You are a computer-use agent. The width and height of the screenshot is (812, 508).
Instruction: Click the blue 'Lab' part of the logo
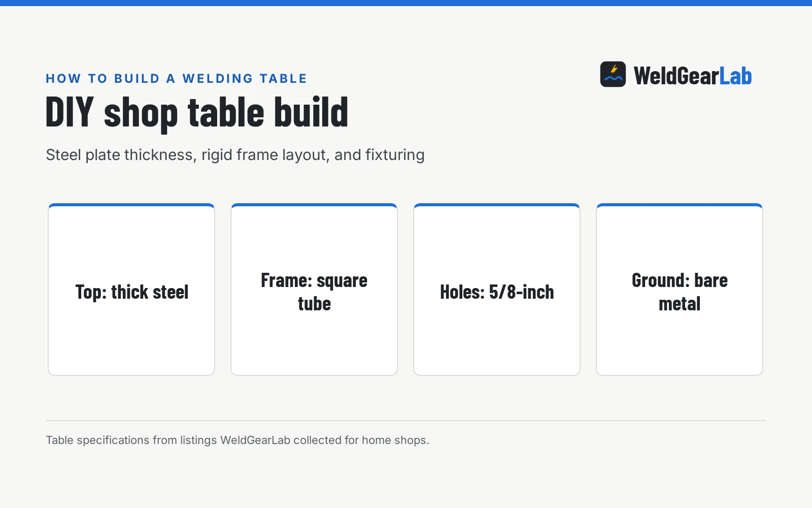(736, 76)
